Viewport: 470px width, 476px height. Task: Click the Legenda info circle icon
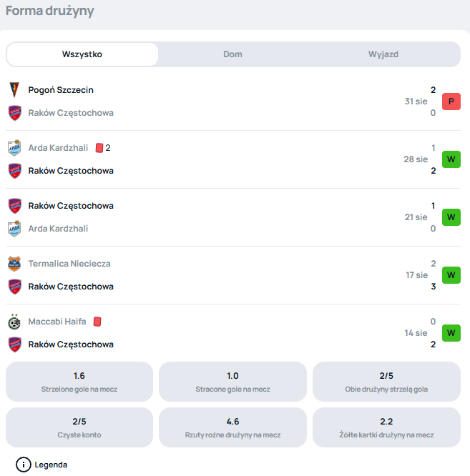coord(24,465)
